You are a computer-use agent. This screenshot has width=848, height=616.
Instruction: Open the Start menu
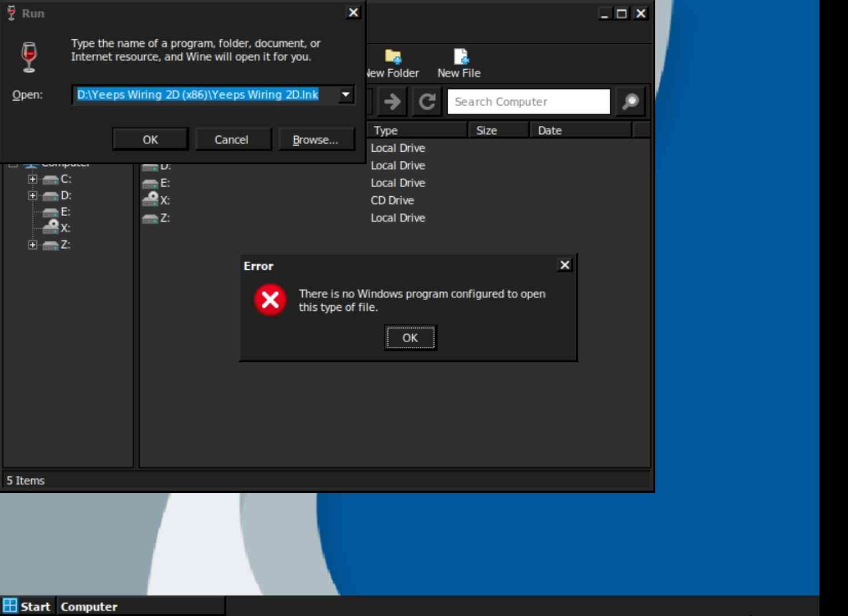click(27, 606)
